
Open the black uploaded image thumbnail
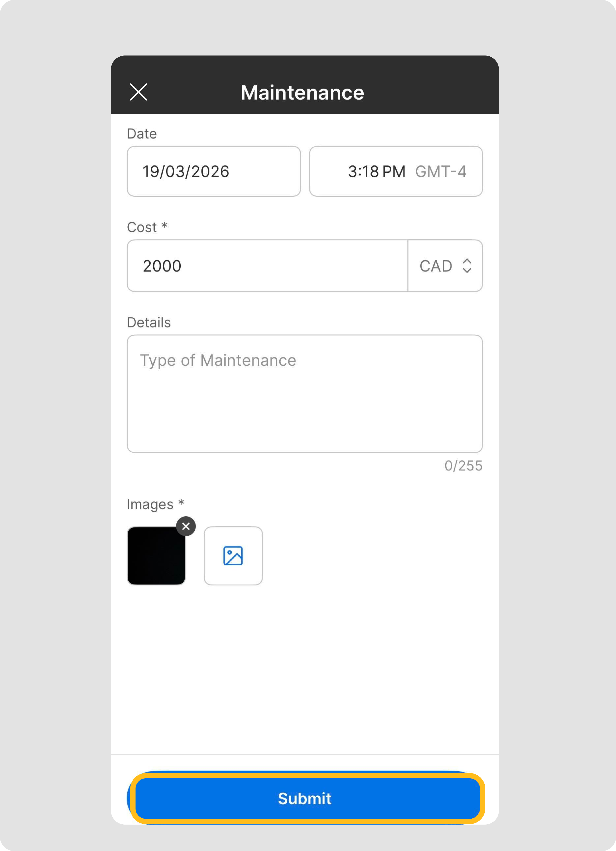click(x=156, y=556)
